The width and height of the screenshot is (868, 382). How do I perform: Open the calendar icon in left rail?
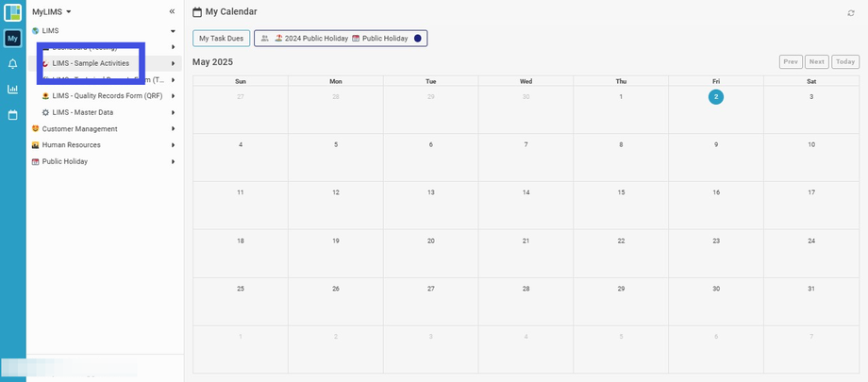pyautogui.click(x=12, y=115)
